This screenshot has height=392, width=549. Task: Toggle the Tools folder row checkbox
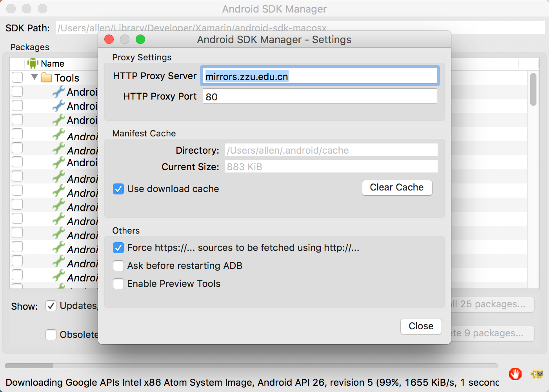17,77
